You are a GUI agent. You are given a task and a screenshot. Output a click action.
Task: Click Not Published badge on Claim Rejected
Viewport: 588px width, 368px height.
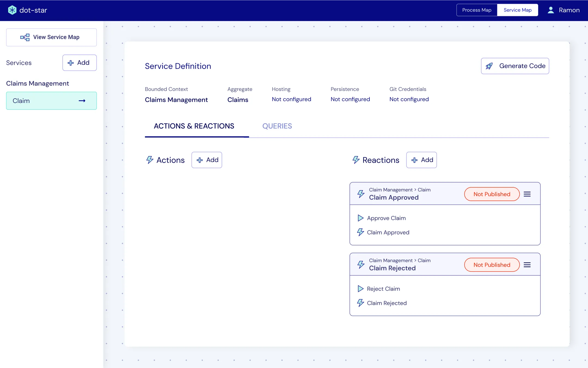492,265
